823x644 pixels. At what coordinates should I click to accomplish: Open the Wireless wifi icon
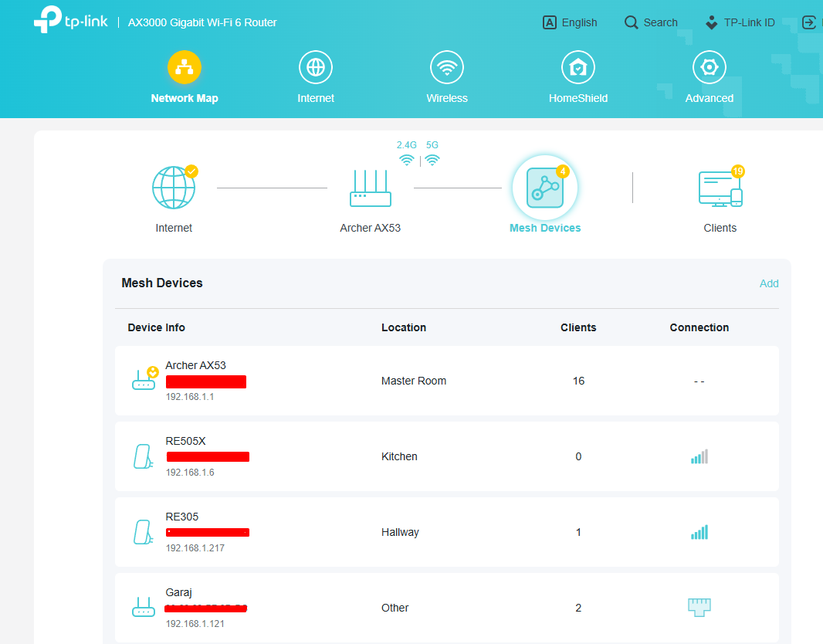pos(447,67)
